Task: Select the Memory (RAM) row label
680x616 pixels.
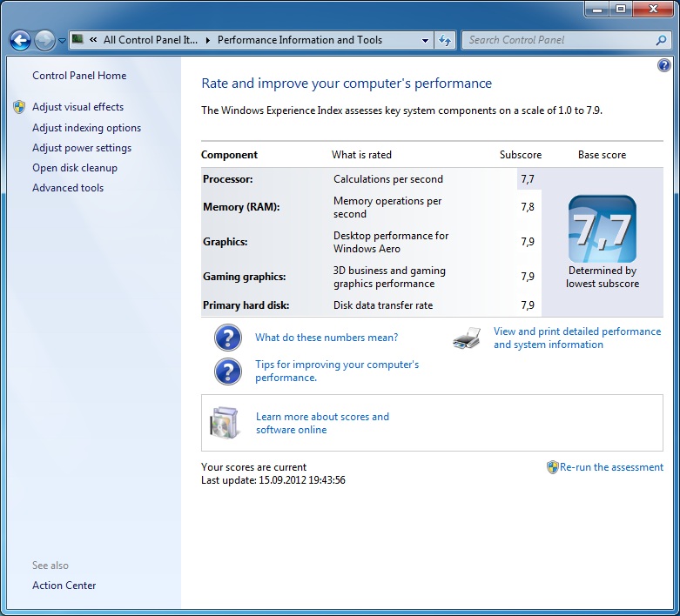Action: [241, 207]
